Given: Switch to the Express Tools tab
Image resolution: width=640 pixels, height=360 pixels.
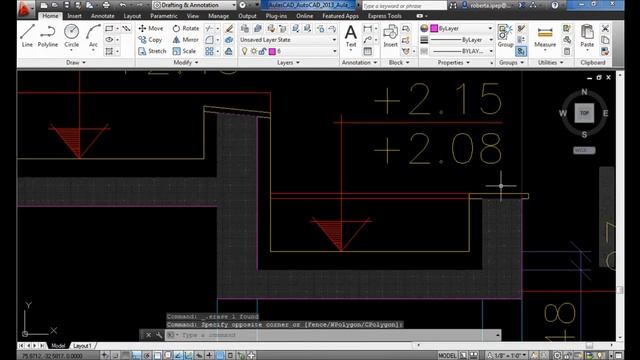Looking at the screenshot, I should 384,16.
